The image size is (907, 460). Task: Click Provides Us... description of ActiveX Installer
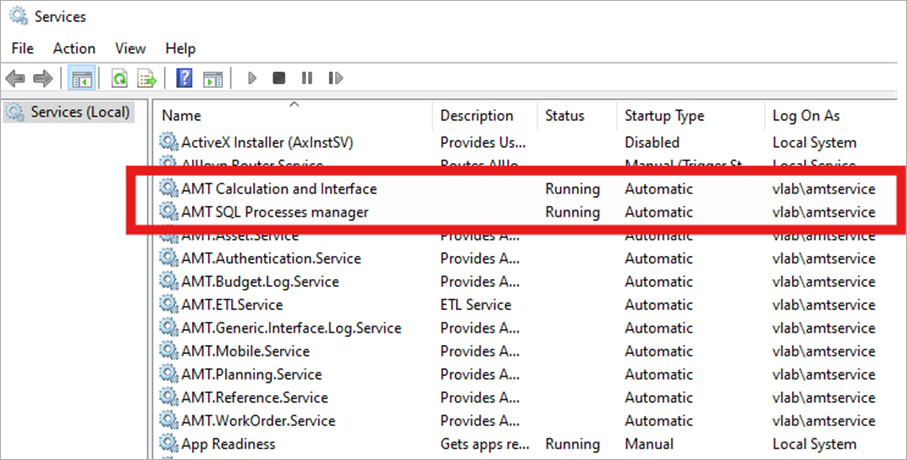tap(483, 142)
